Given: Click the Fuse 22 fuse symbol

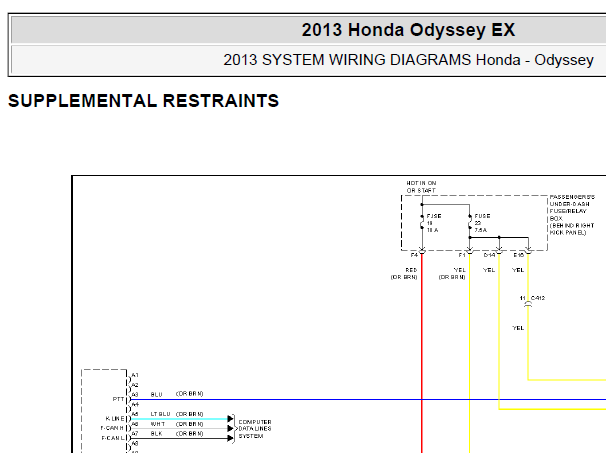Looking at the screenshot, I should (470, 223).
